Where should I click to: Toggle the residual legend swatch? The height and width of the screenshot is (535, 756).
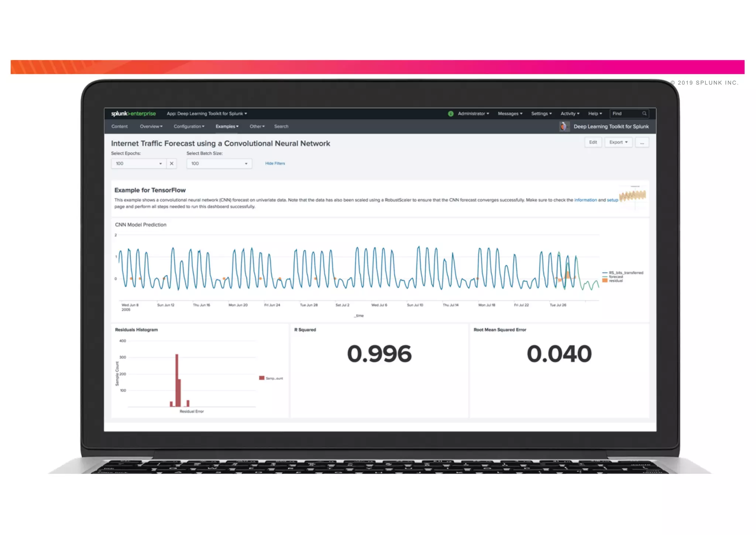point(605,281)
